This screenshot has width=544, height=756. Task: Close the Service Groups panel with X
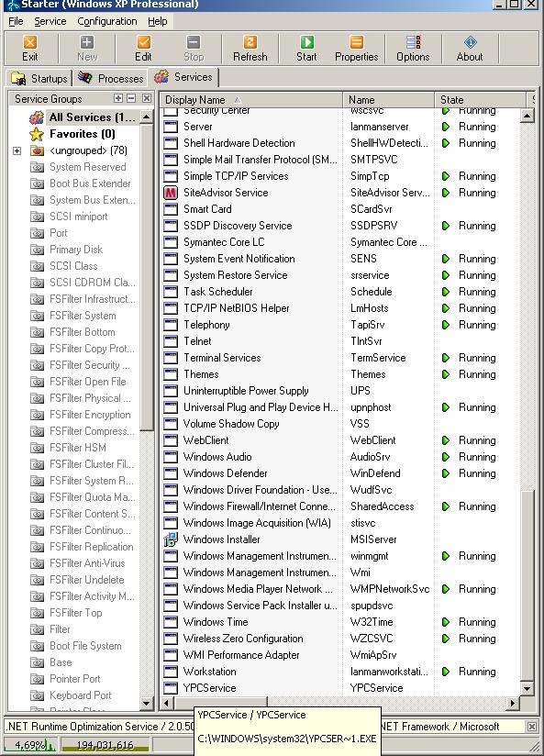[147, 98]
